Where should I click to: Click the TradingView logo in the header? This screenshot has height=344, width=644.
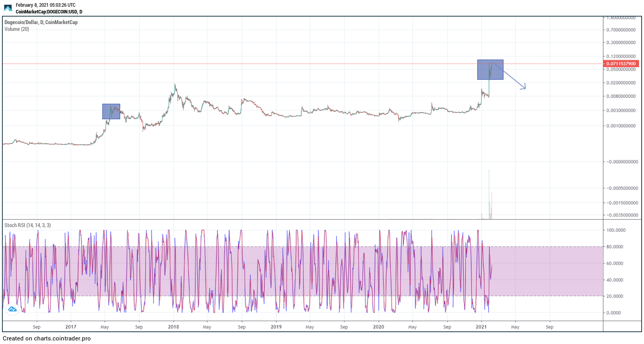point(8,8)
